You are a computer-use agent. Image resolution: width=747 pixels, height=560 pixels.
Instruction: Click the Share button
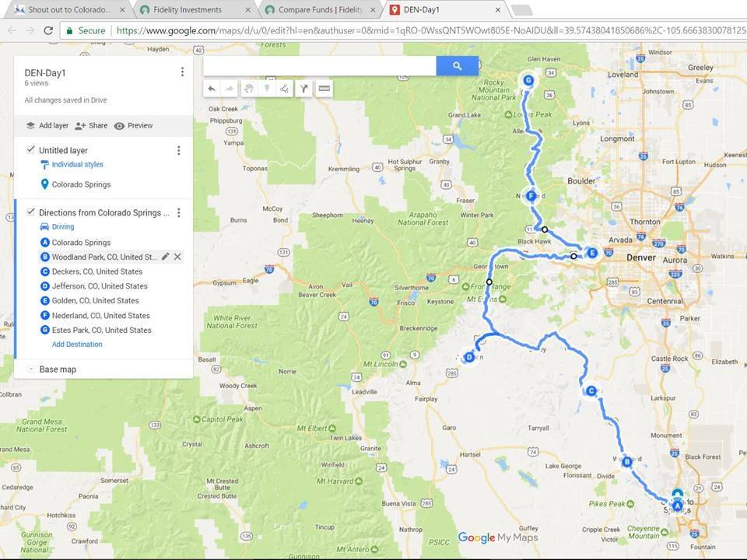point(92,126)
